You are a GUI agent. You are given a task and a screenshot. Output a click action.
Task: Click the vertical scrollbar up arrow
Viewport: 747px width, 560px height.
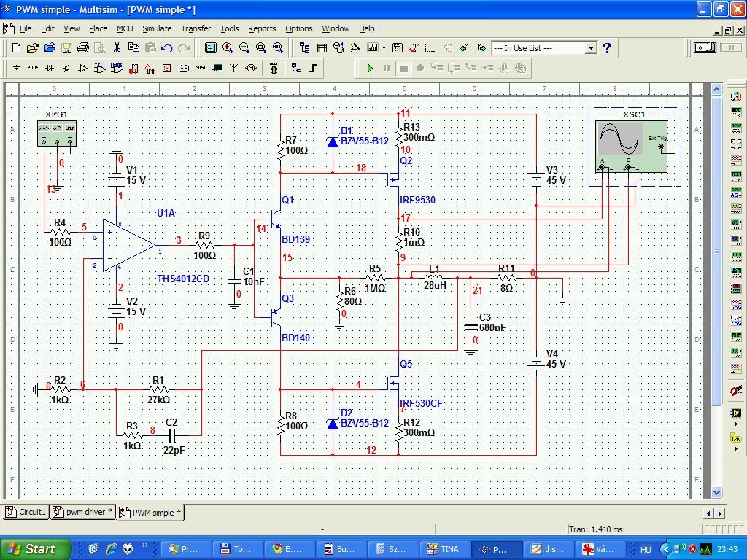pos(717,89)
